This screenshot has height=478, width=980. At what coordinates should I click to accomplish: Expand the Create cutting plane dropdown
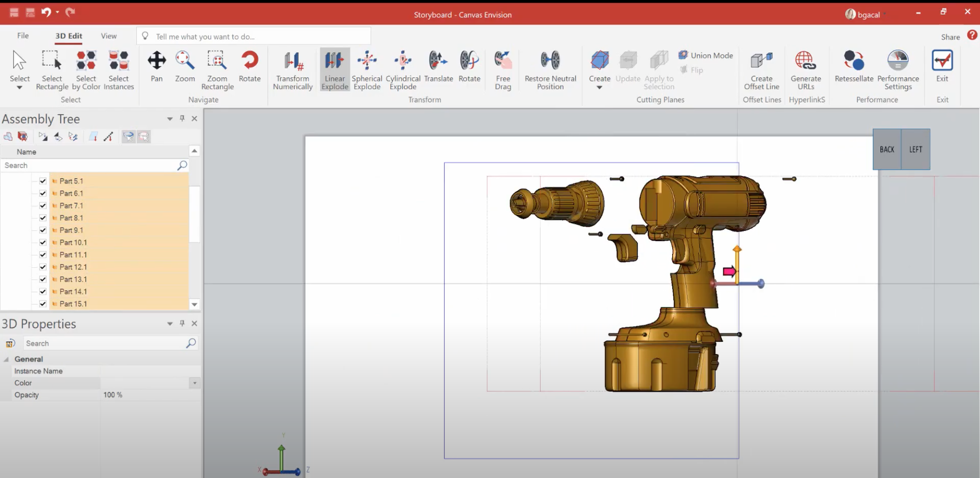[x=599, y=88]
